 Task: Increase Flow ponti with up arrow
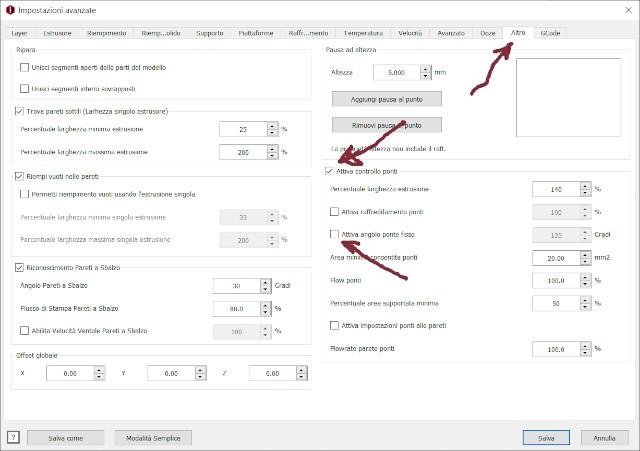click(586, 277)
